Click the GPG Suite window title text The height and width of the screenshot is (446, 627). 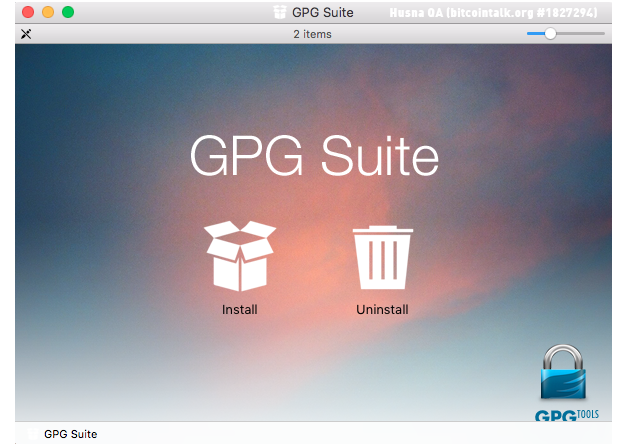point(323,12)
